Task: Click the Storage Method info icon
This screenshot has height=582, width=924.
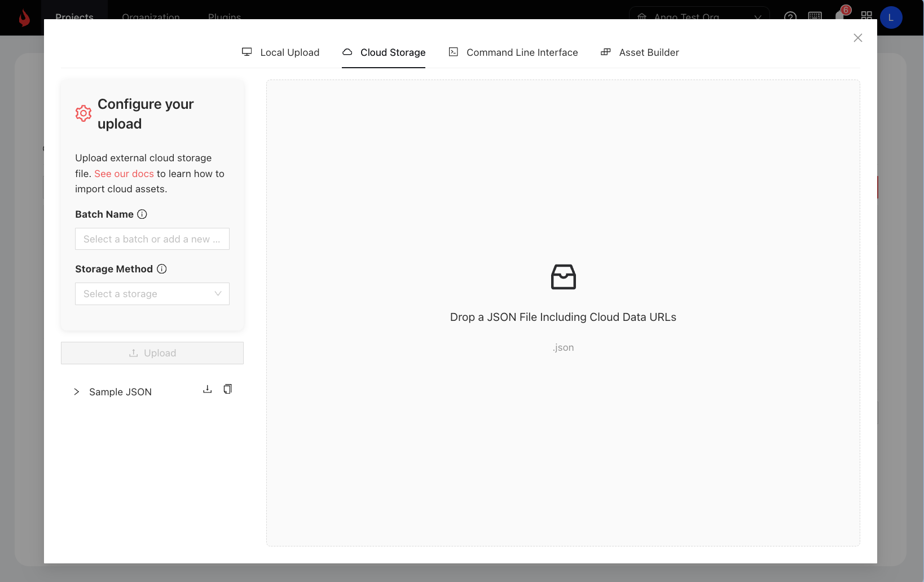Action: coord(162,269)
